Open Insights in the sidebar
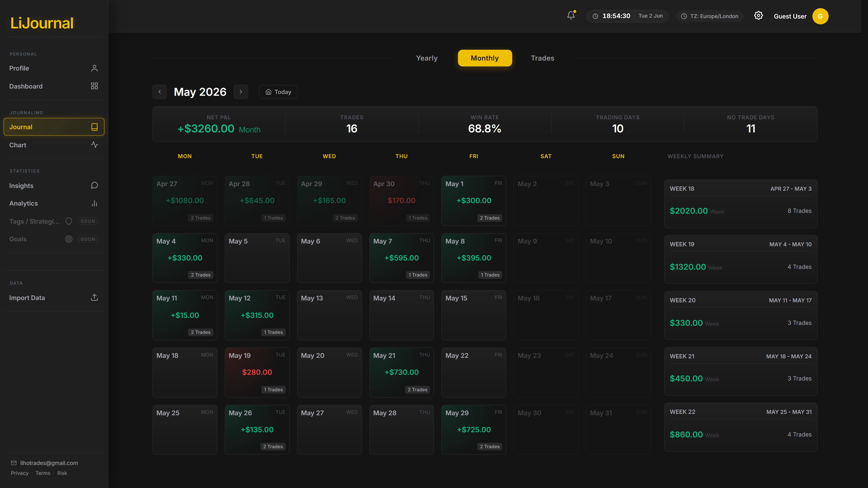Image resolution: width=868 pixels, height=488 pixels. point(54,185)
